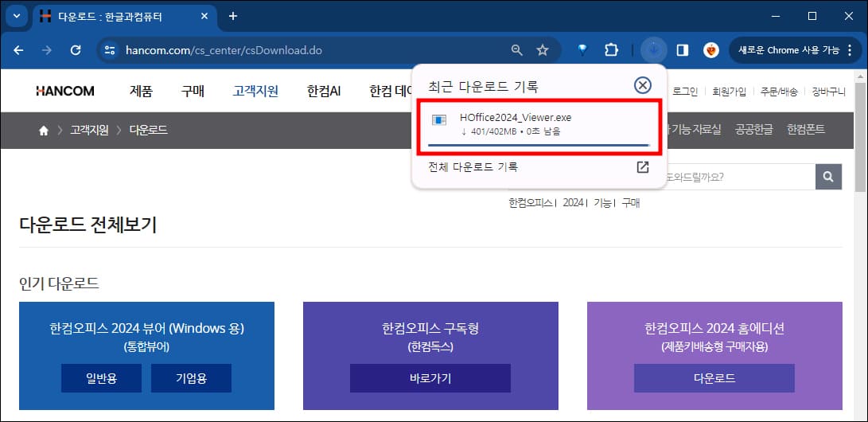Viewport: 868px width, 422px height.
Task: Click the 장바구니 link
Action: pyautogui.click(x=829, y=92)
